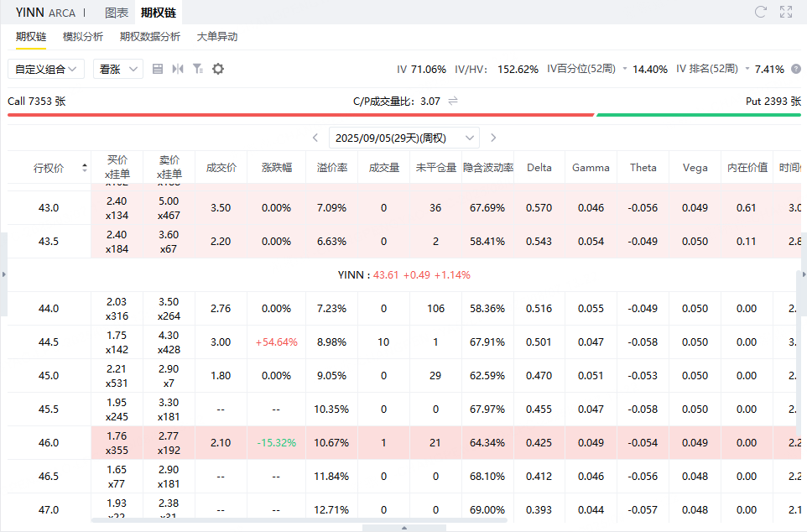Image resolution: width=807 pixels, height=532 pixels.
Task: Click the mirror/split view icon
Action: [x=178, y=69]
